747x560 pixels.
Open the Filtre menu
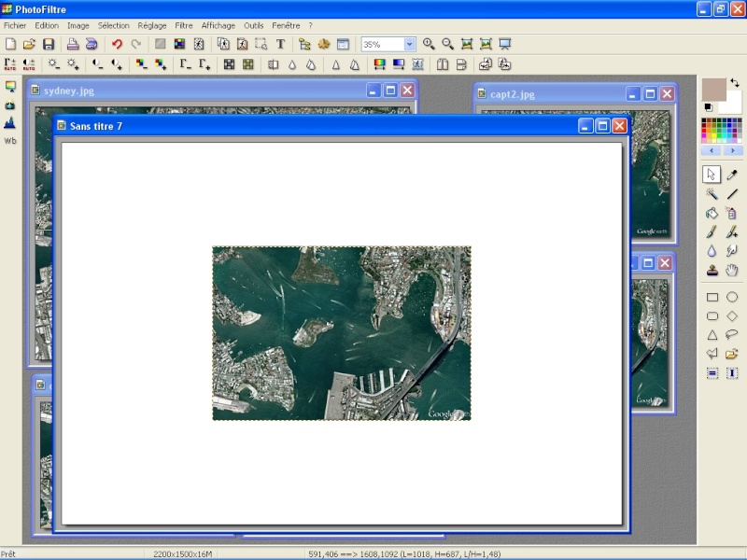[x=184, y=26]
